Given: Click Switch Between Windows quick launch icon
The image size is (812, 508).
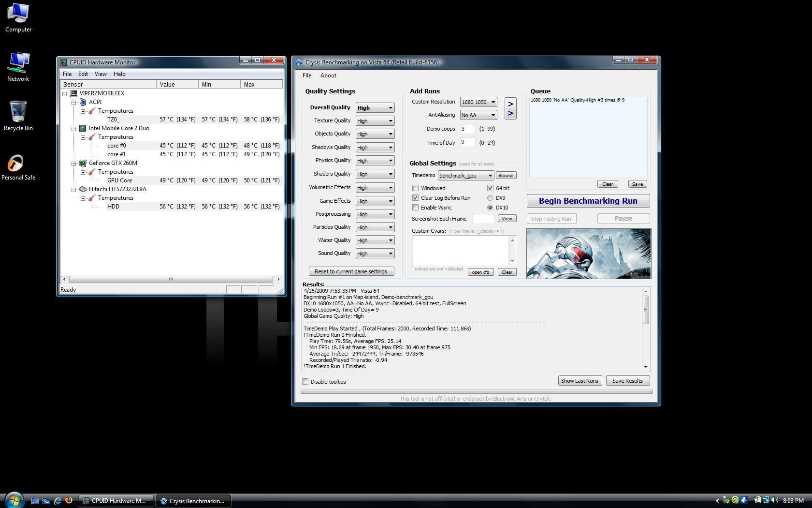Looking at the screenshot, I should pyautogui.click(x=46, y=501).
